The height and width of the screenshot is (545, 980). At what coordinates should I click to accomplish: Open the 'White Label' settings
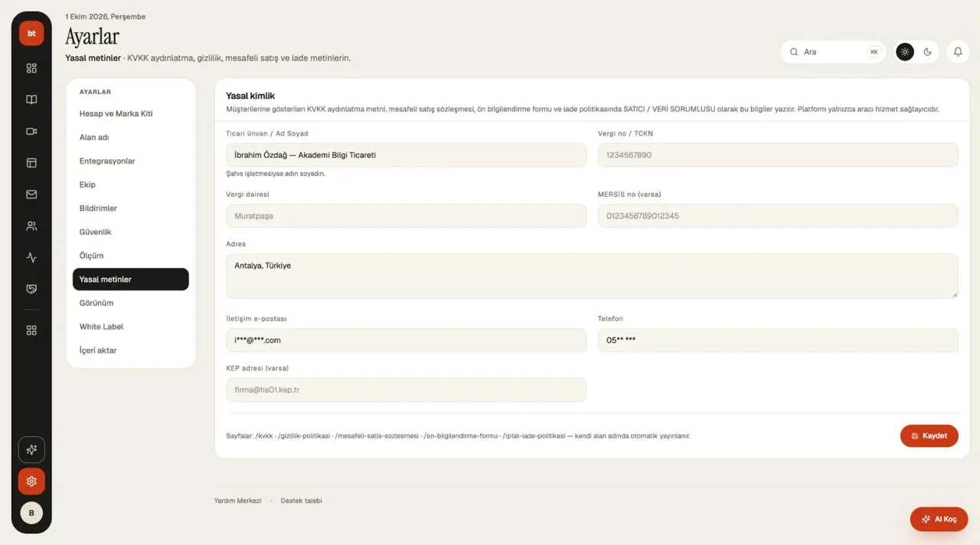[x=131, y=327]
